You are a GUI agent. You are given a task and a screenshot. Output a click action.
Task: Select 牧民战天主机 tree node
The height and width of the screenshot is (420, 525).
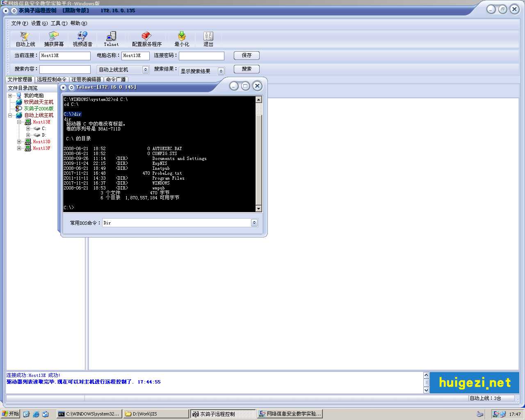(39, 102)
